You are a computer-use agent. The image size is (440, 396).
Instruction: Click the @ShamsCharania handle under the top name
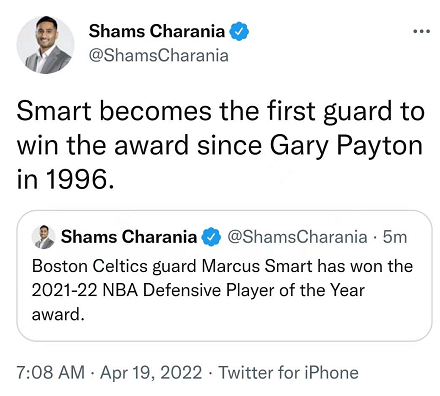point(158,55)
